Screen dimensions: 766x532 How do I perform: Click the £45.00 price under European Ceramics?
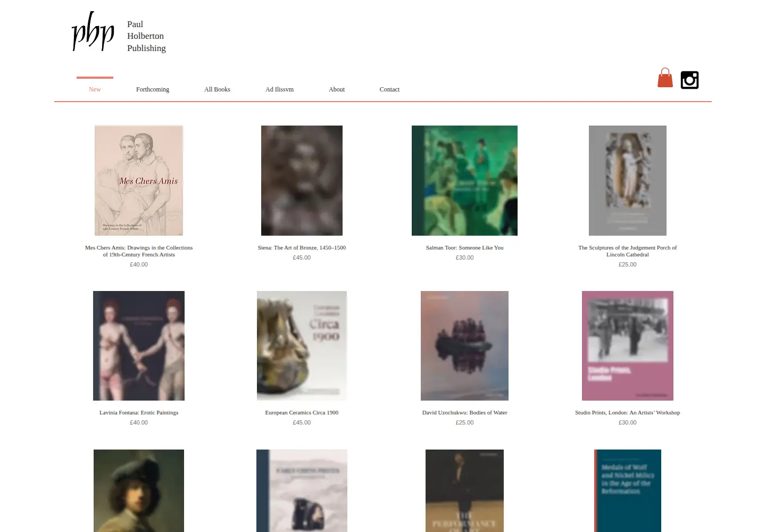point(302,422)
